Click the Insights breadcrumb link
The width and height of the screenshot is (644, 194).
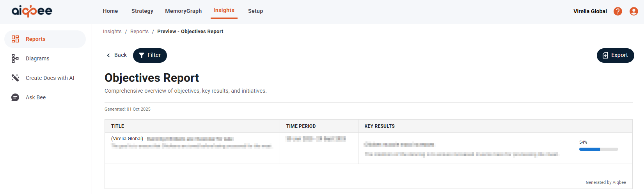[112, 32]
